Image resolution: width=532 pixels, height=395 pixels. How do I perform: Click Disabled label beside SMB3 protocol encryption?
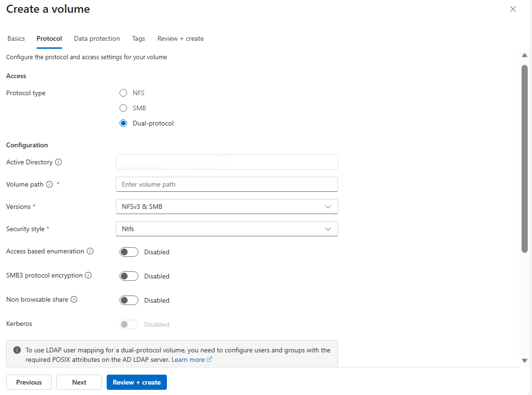click(157, 276)
